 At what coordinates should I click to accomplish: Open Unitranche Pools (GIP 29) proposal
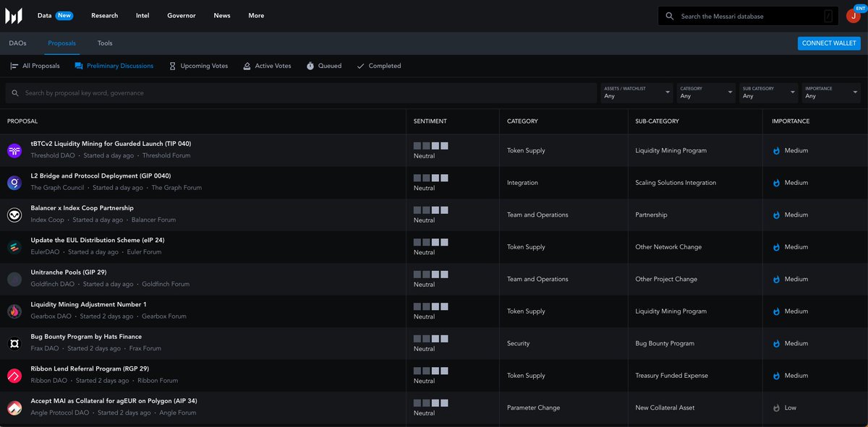69,272
